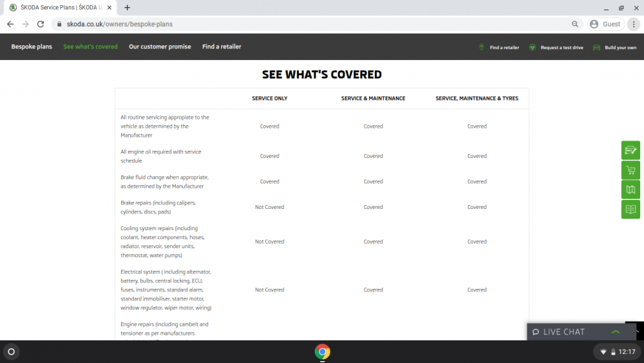Image resolution: width=644 pixels, height=363 pixels.
Task: Click Service Only Covered for Brake fluid change
Action: (x=269, y=182)
